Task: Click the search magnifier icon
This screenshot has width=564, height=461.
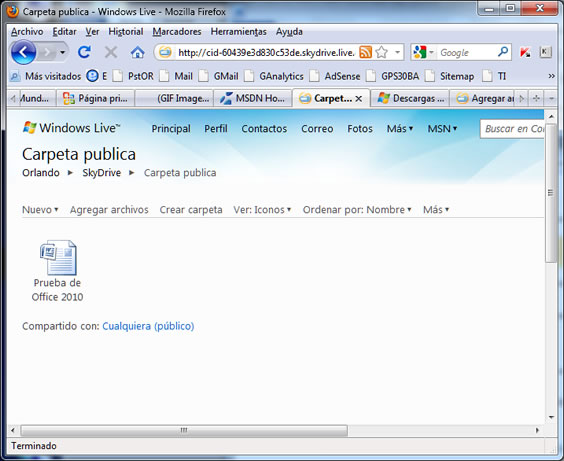Action: [503, 52]
